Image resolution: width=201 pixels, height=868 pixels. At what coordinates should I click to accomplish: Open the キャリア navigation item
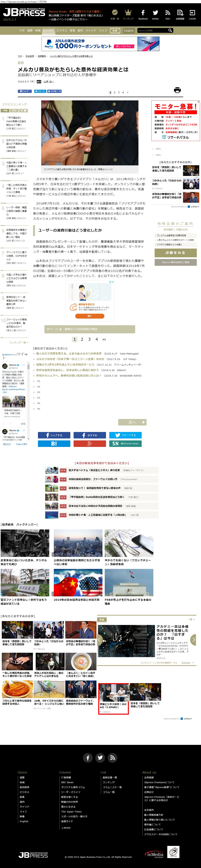[91, 30]
